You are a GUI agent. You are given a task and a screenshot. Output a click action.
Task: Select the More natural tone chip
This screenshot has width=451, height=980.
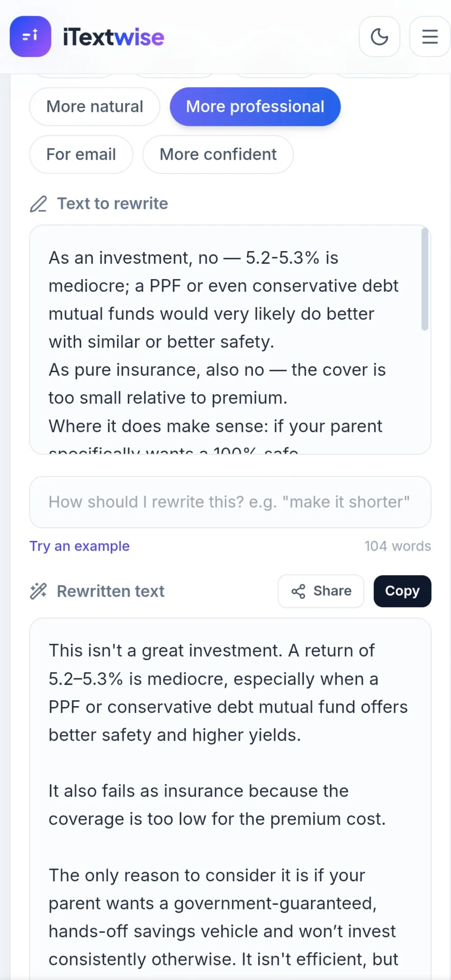(x=95, y=107)
